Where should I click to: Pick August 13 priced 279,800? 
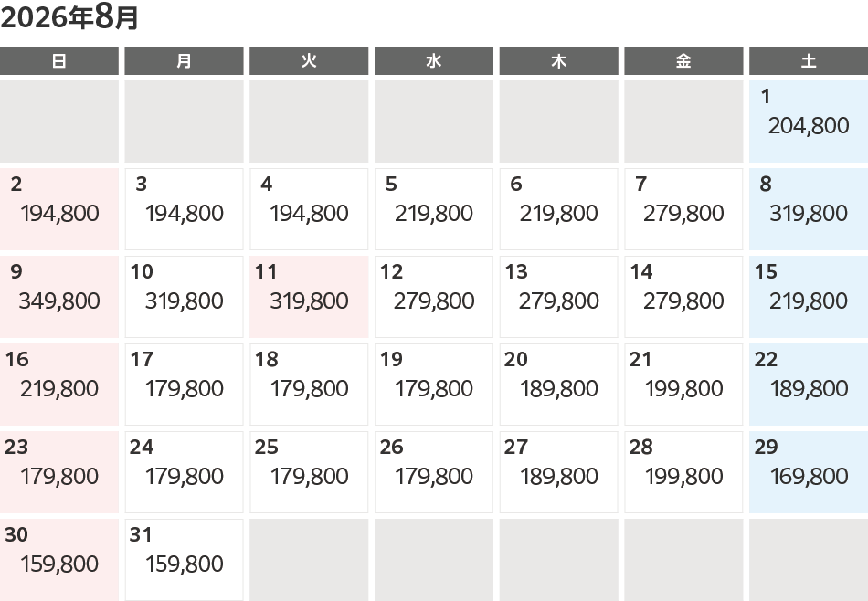(558, 297)
